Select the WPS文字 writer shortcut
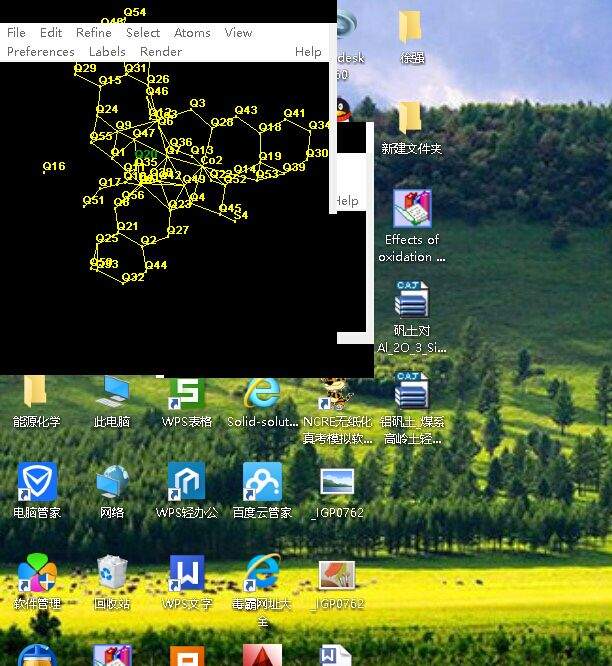Viewport: 612px width, 666px height. point(187,573)
